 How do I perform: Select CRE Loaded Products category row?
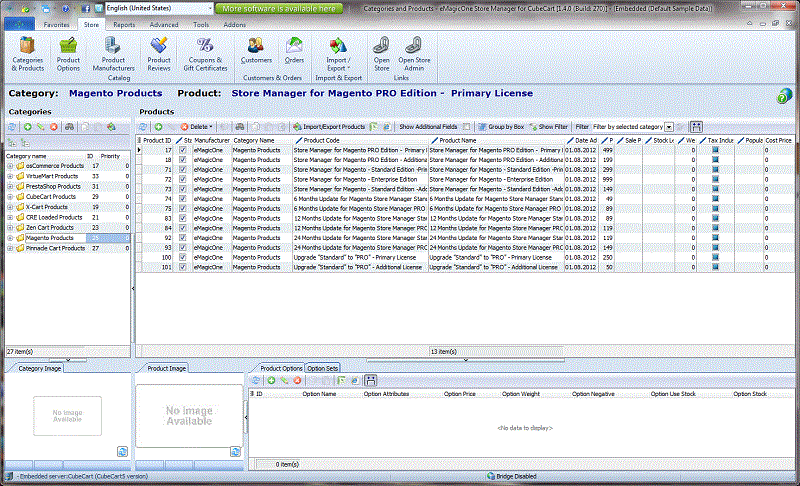[x=68, y=217]
